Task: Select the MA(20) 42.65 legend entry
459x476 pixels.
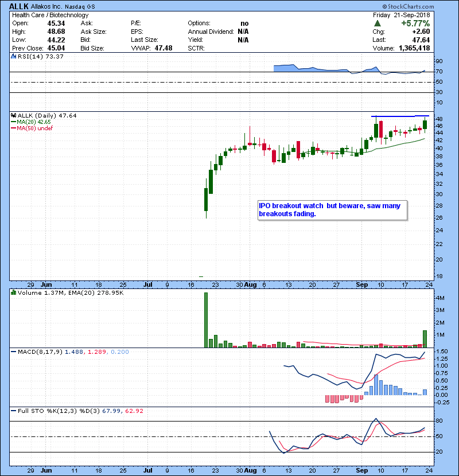Action: [x=30, y=122]
